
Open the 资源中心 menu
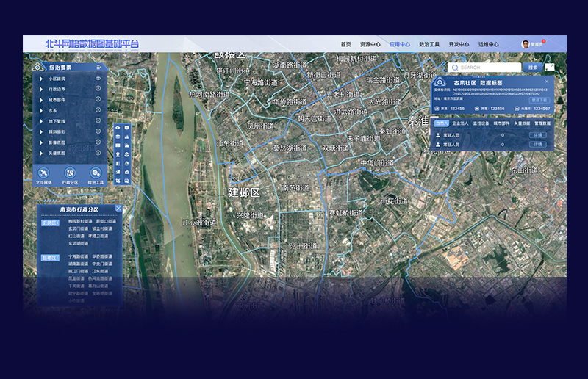click(370, 44)
